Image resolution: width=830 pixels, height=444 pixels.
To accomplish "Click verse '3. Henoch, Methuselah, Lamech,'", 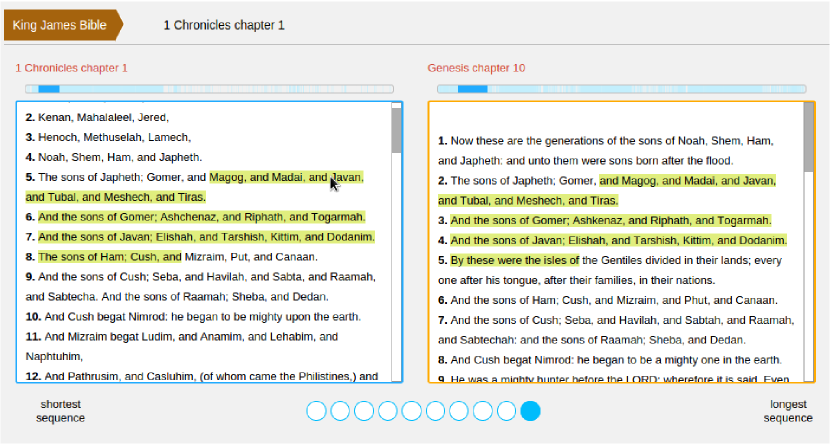I will 108,138.
